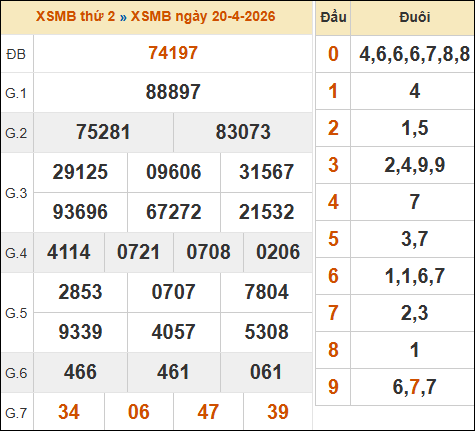Click the Đuôi column header
Viewport: 475px width, 431px height.
coord(415,17)
